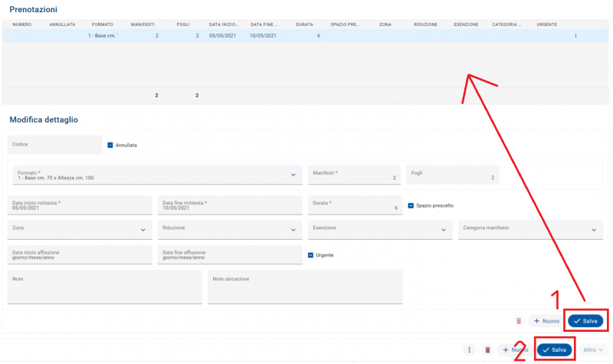613x364 pixels.
Task: Sort by the Formato column header
Action: tap(102, 25)
